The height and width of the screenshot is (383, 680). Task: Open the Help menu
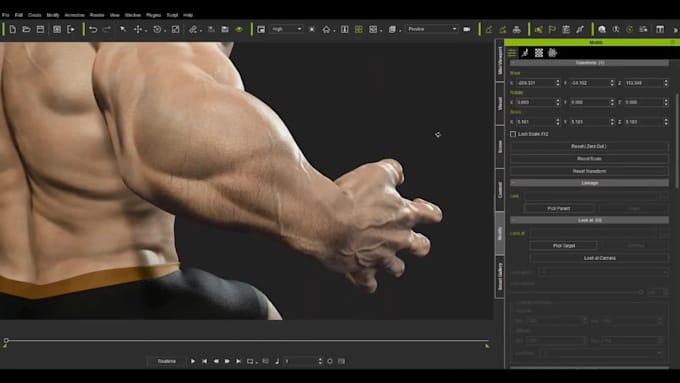tap(188, 15)
